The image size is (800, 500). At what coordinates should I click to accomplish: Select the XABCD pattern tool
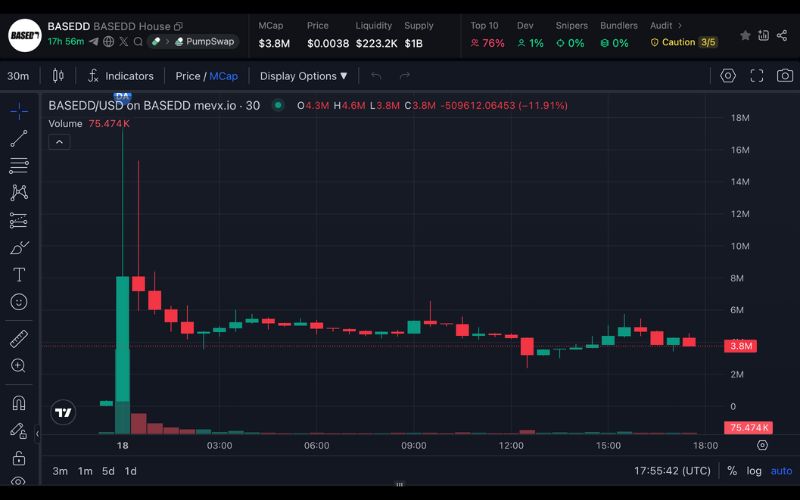click(x=19, y=192)
